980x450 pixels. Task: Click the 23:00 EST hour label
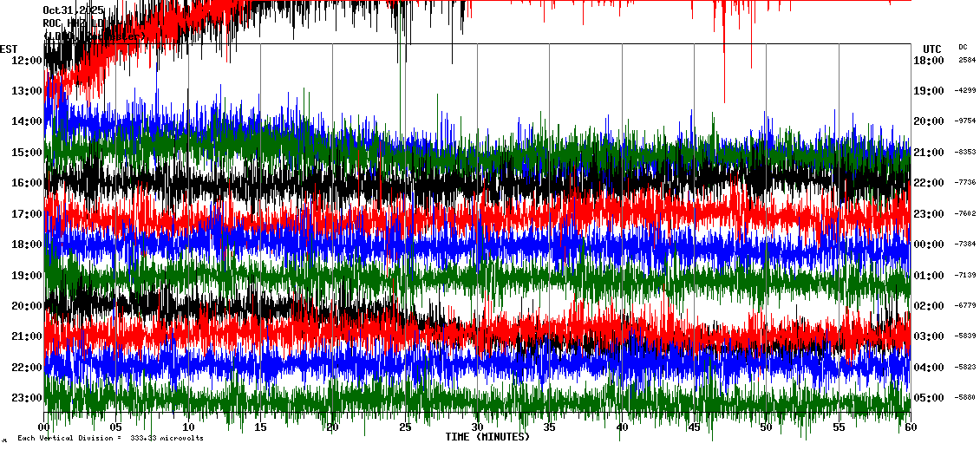pyautogui.click(x=27, y=398)
